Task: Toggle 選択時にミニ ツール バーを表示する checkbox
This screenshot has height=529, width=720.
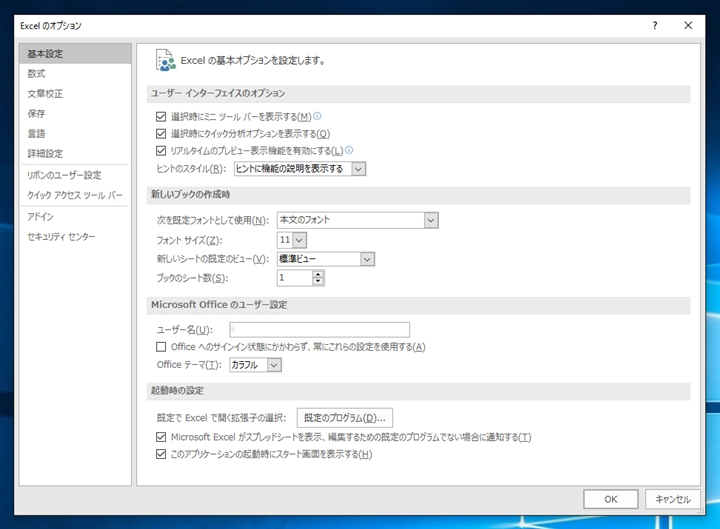Action: click(x=161, y=117)
